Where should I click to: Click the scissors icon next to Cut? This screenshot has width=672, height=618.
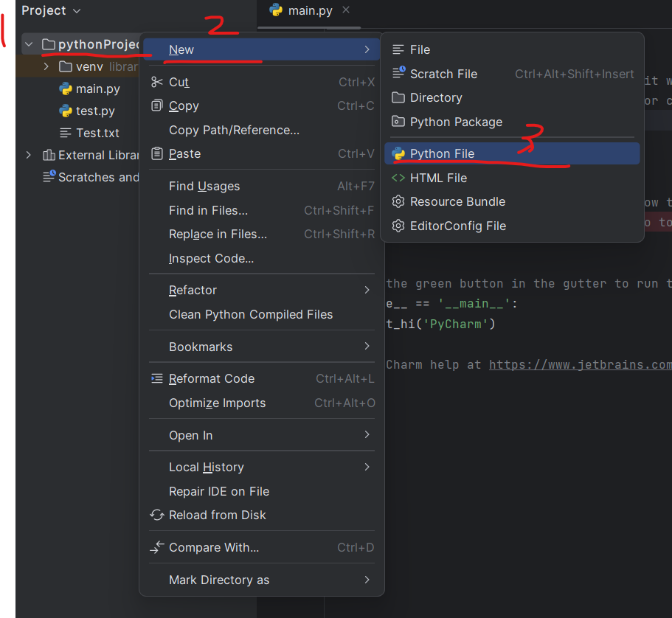(157, 82)
